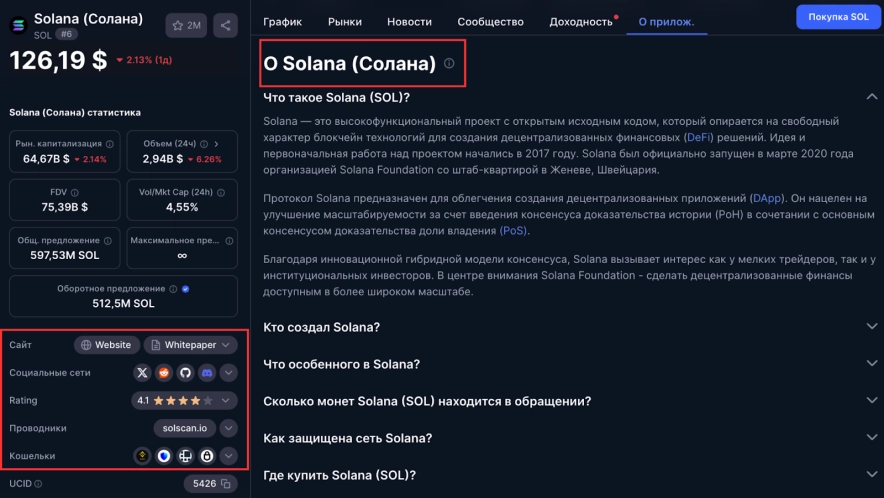
Task: Collapse 'Что такое Solana (SOL)?' section
Action: [871, 97]
